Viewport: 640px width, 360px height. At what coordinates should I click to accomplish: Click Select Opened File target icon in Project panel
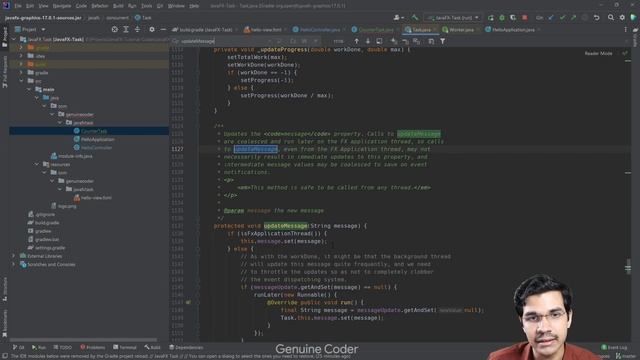tap(115, 29)
